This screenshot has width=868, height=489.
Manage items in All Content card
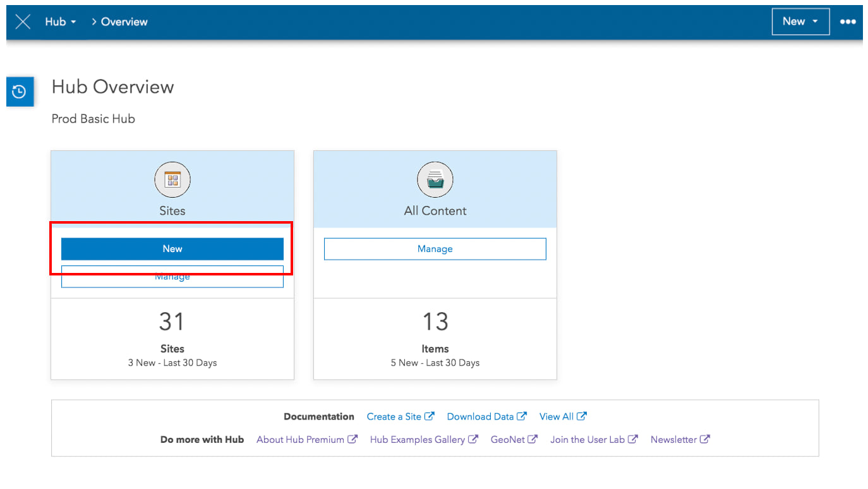point(435,249)
